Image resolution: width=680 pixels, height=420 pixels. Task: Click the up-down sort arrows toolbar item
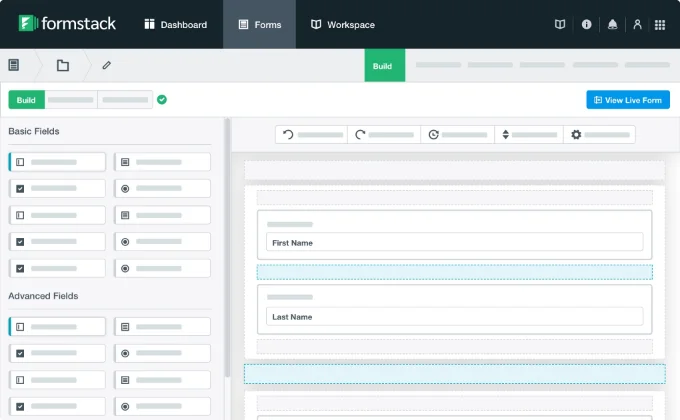coord(529,135)
